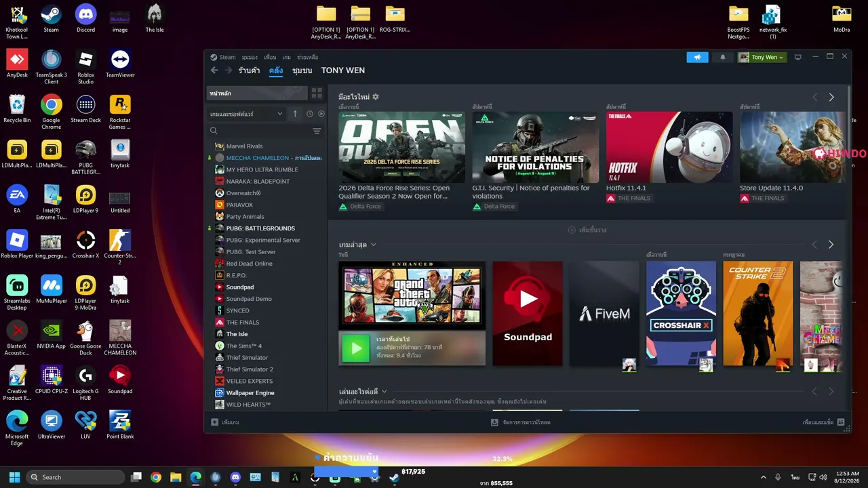Show next What's New items
The height and width of the screenshot is (488, 868).
tap(831, 98)
